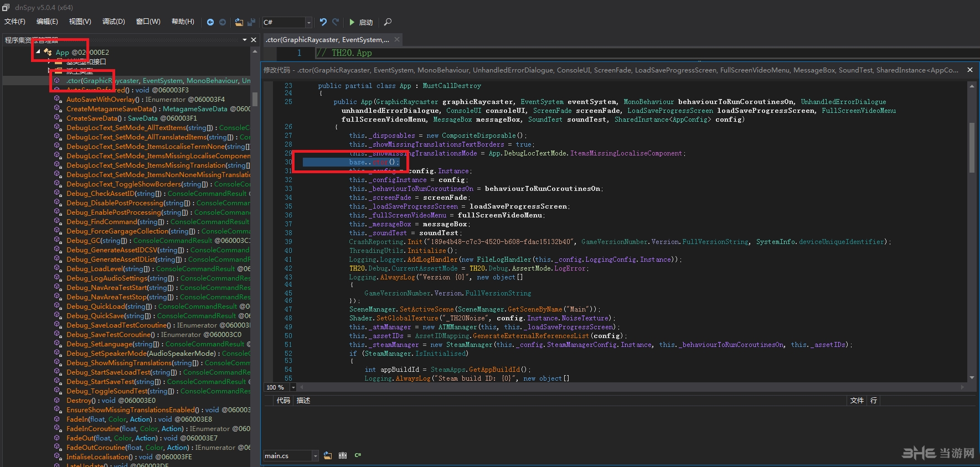Image resolution: width=980 pixels, height=467 pixels.
Task: Switch to the .ctor(GraphicRaycaster, EventSystem,... tab
Action: point(328,39)
